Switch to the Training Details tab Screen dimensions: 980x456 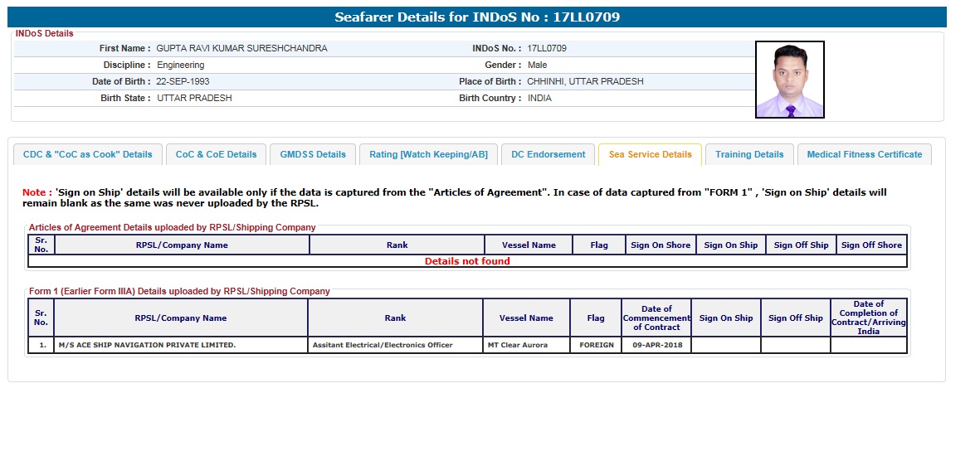(x=749, y=154)
